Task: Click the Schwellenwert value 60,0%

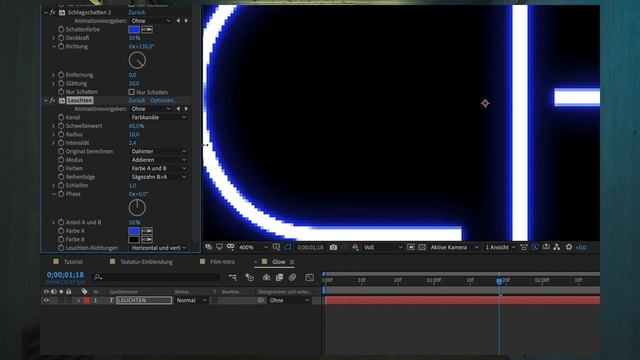Action: [136, 126]
